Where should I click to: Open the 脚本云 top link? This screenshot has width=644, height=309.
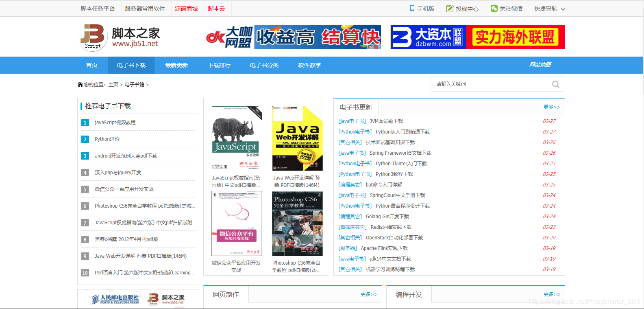click(216, 9)
